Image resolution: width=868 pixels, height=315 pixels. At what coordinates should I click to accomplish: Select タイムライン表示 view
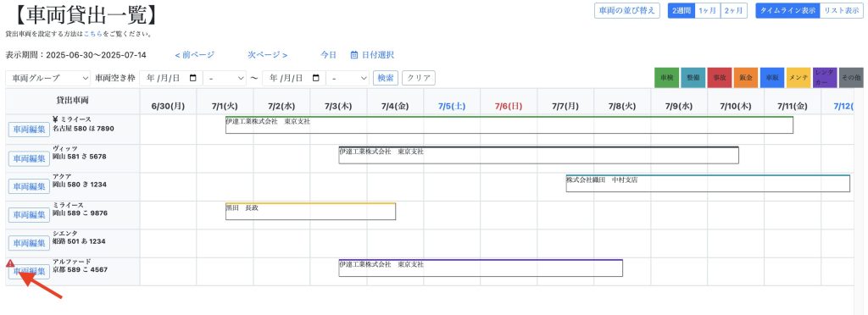pos(787,10)
